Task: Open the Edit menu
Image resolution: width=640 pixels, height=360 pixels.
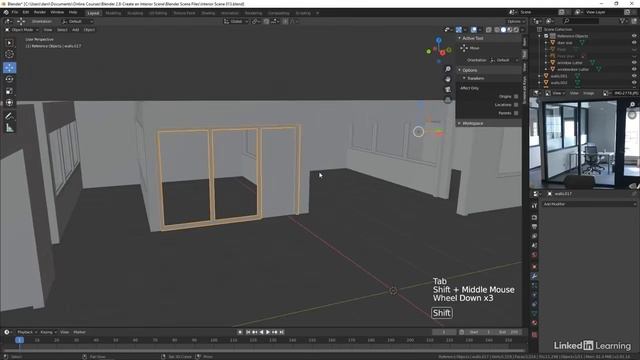Action: (x=26, y=13)
